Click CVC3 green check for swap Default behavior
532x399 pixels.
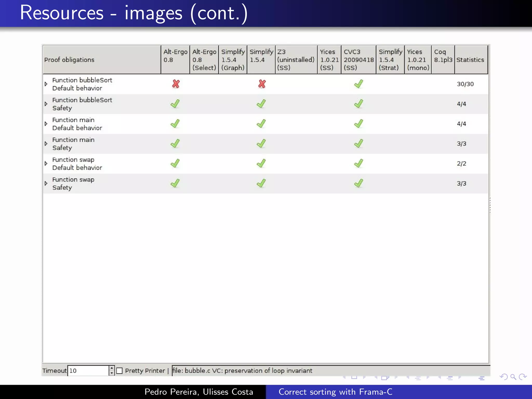[x=358, y=163]
